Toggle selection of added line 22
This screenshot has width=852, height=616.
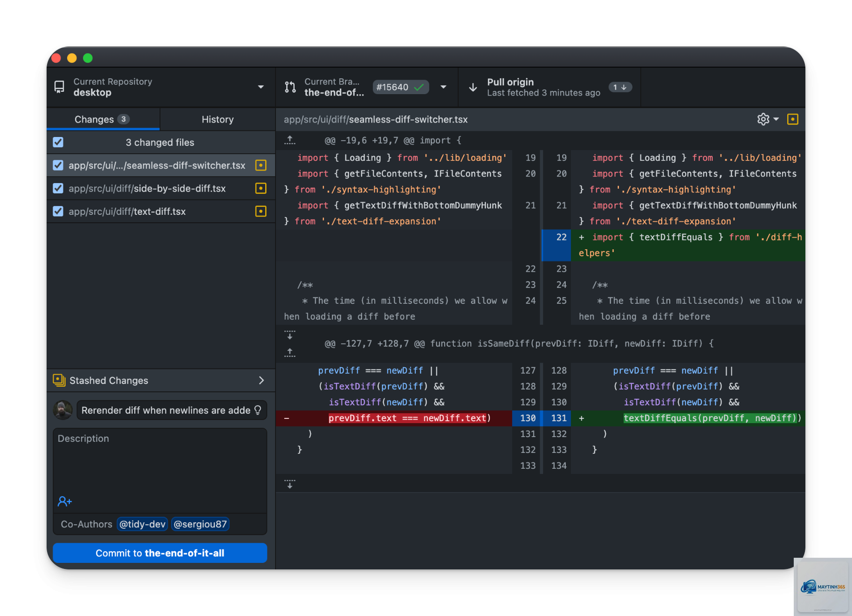[x=557, y=245]
